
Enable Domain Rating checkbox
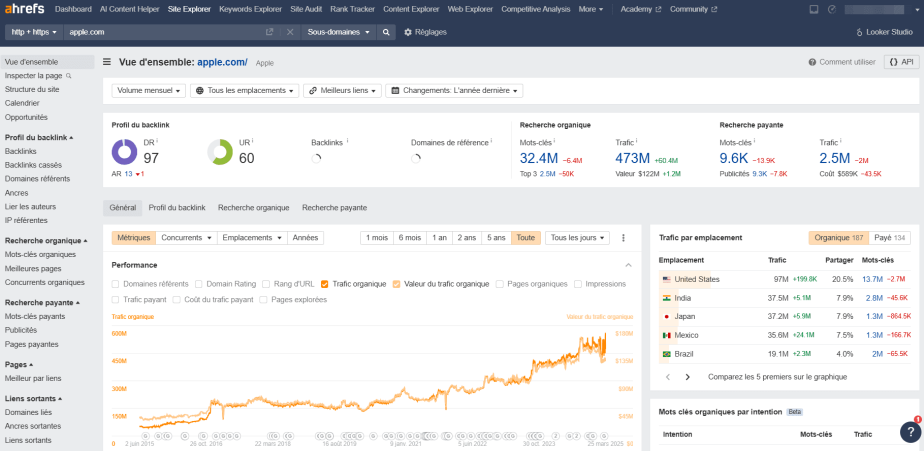(199, 284)
